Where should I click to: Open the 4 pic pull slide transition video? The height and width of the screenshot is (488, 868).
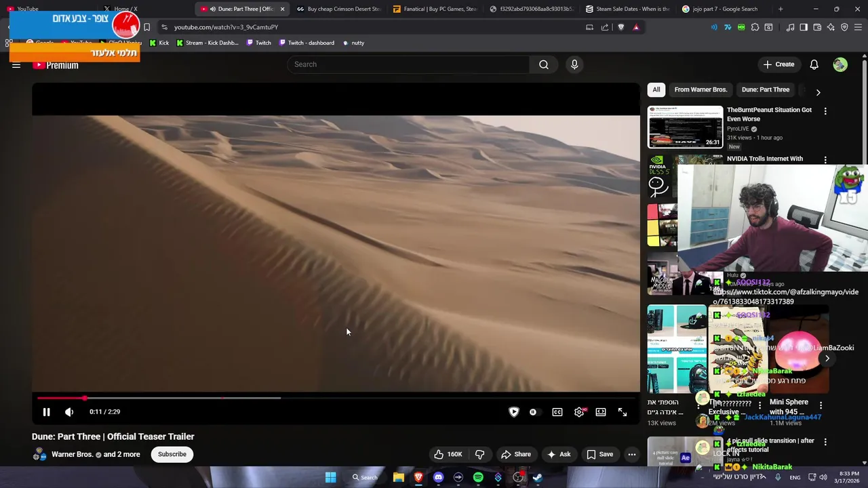pos(770,445)
